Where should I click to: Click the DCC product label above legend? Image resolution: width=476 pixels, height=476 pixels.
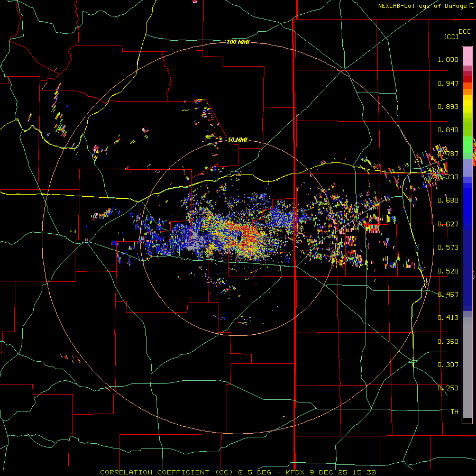click(x=464, y=32)
